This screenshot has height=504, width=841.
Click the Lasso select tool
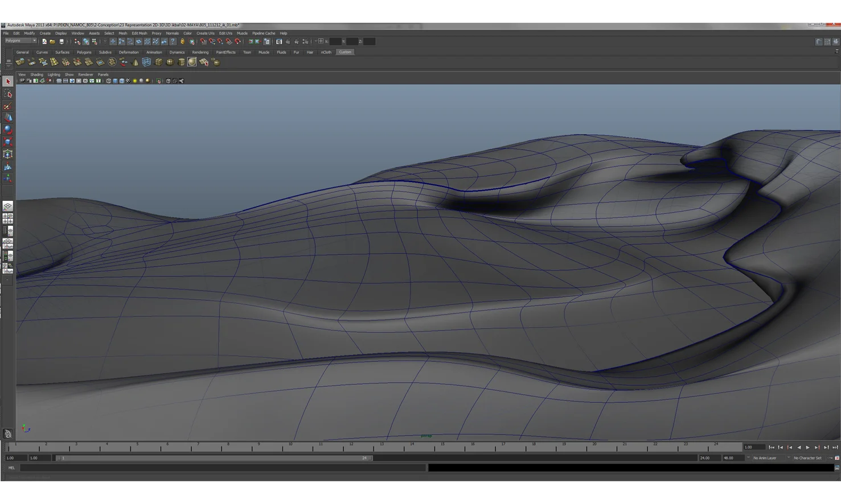pyautogui.click(x=8, y=94)
